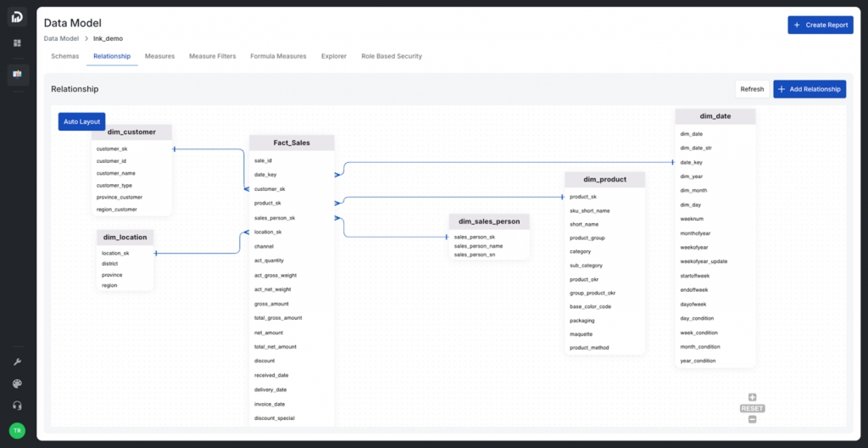
Task: Select the data model icon in sidebar
Action: 17,75
